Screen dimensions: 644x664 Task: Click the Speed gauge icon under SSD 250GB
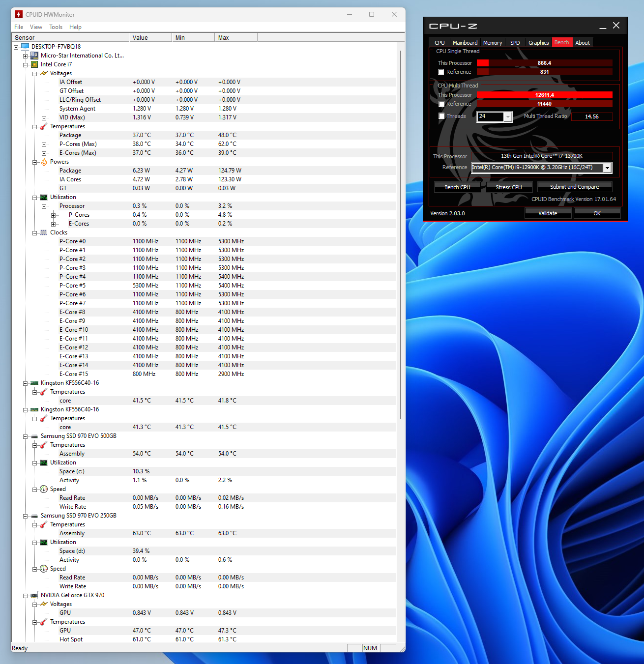tap(44, 569)
